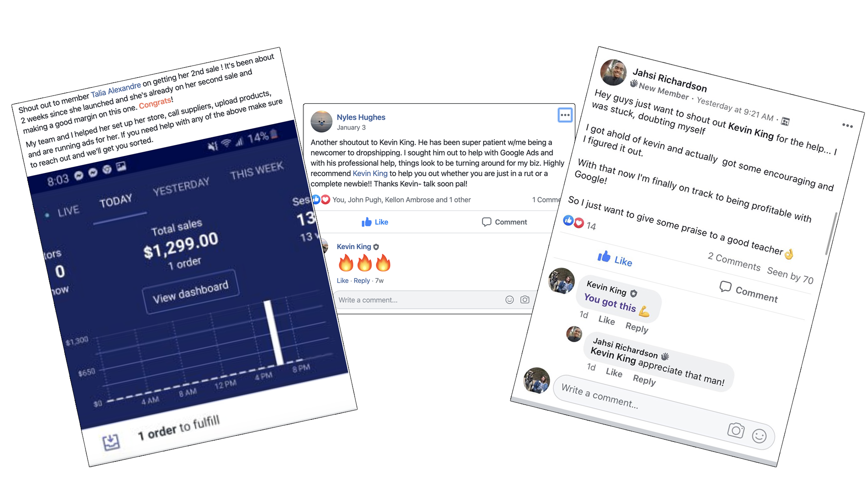The image size is (868, 477).
Task: Switch to the THIS WEEK tab
Action: pyautogui.click(x=256, y=170)
